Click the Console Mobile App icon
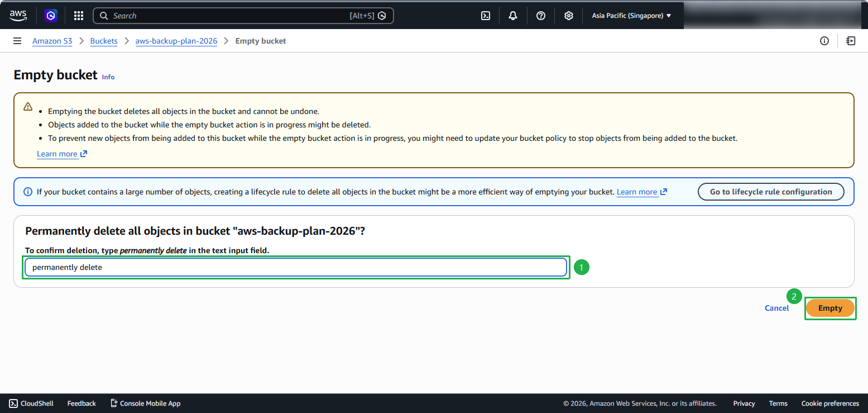Screen dimensions: 868x413 pyautogui.click(x=114, y=403)
